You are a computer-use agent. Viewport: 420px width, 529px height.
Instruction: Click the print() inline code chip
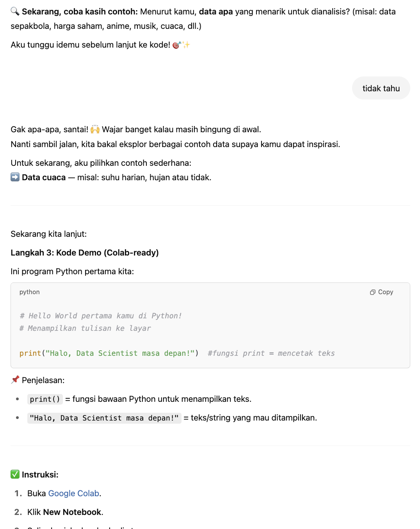(45, 399)
